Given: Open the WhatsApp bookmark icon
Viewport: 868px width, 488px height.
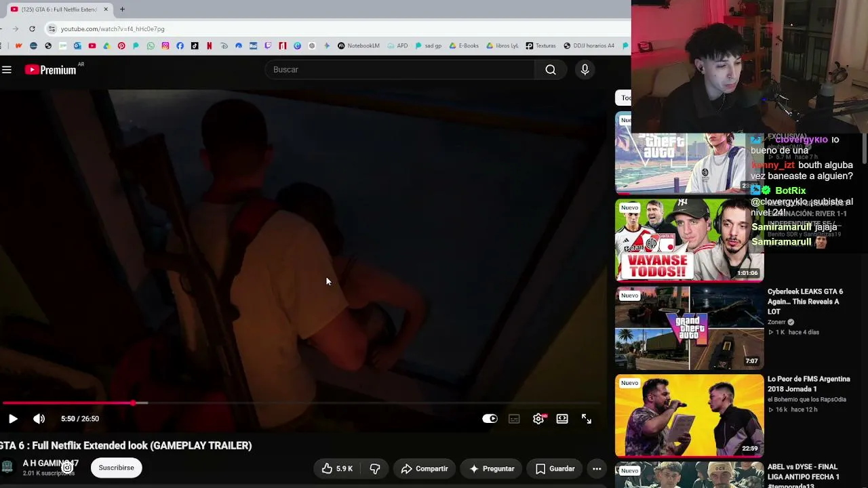Looking at the screenshot, I should point(151,46).
